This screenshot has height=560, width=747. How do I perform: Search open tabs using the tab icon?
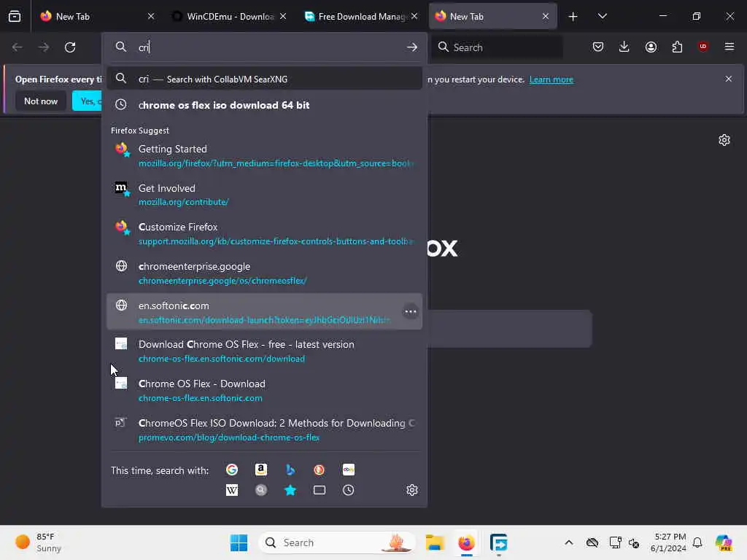click(320, 490)
